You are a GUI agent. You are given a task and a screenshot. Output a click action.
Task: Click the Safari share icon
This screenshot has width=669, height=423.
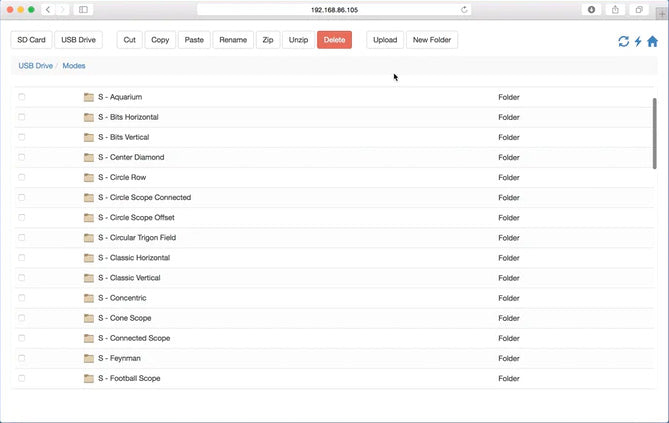point(615,9)
